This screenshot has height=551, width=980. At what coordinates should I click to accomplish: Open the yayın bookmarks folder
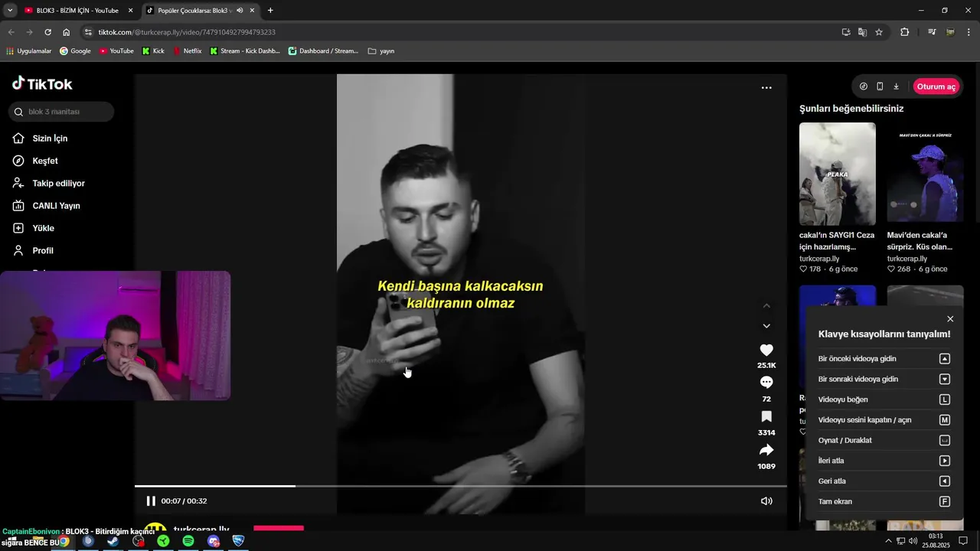pyautogui.click(x=381, y=51)
